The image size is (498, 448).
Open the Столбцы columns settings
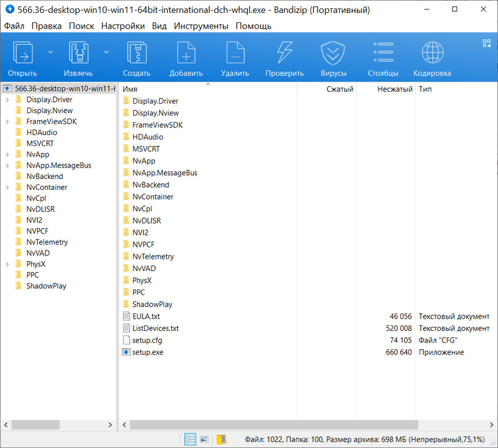(x=383, y=52)
